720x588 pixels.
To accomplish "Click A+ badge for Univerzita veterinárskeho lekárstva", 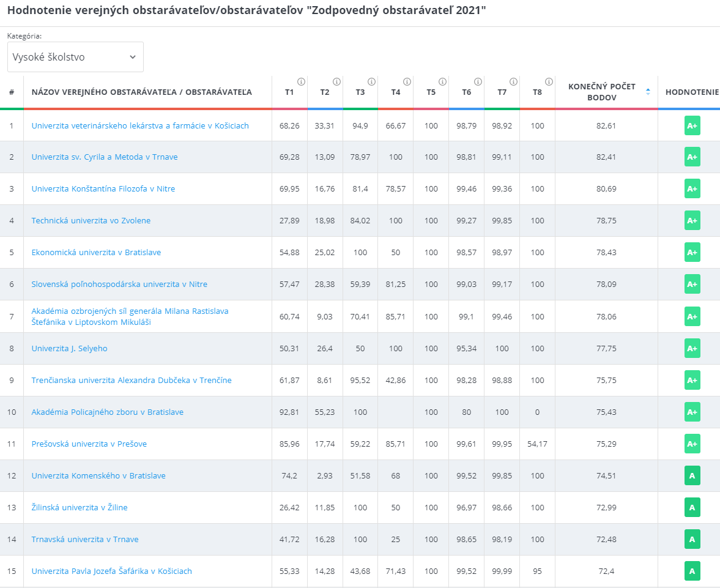I will tap(692, 125).
